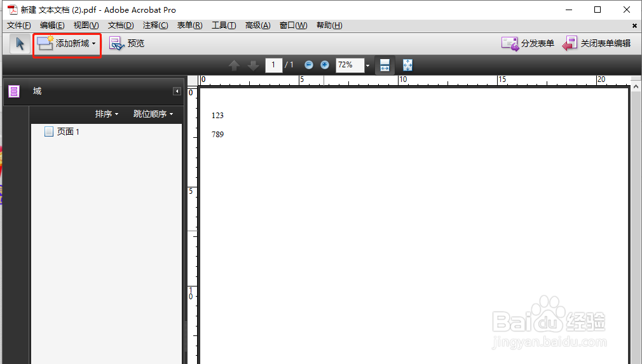Click the 分发表单 distribute form button
Viewport: 642px width, 364px height.
[528, 43]
